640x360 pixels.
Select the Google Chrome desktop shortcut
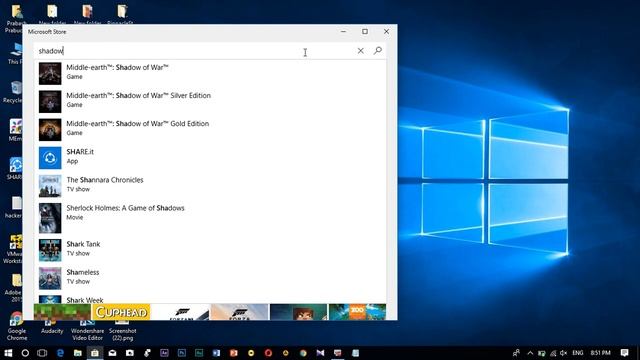tap(17, 327)
